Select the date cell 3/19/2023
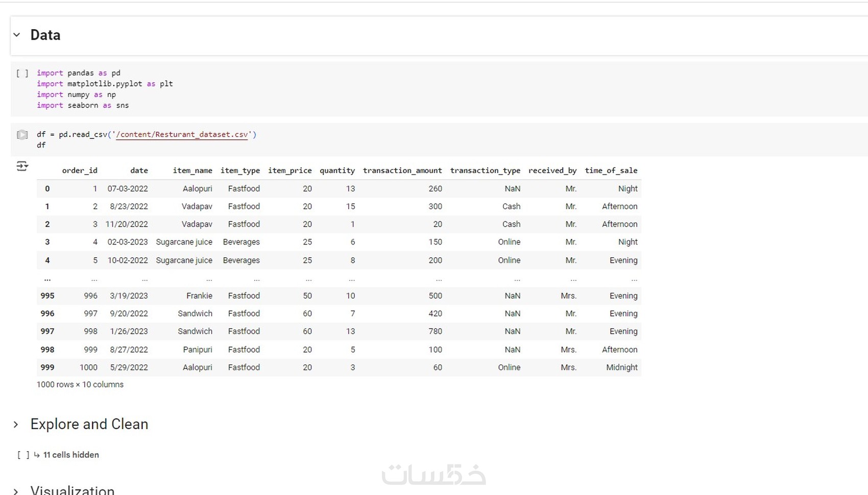 [x=129, y=296]
